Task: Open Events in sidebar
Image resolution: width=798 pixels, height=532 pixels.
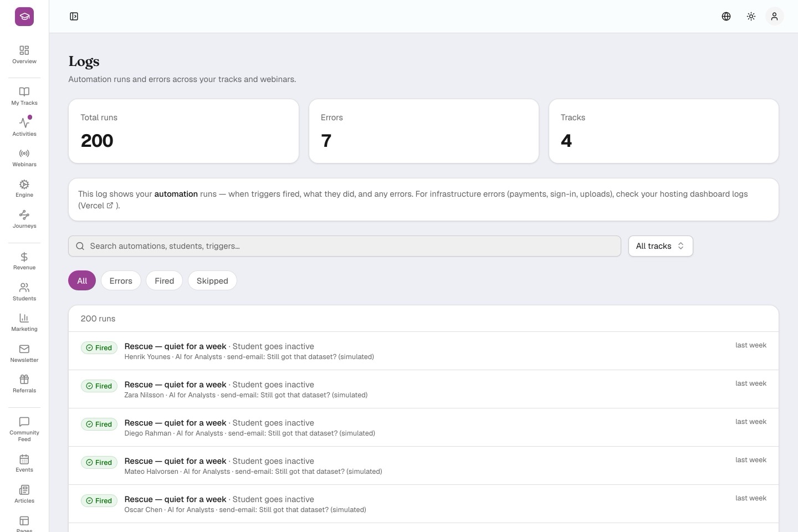Action: [24, 463]
